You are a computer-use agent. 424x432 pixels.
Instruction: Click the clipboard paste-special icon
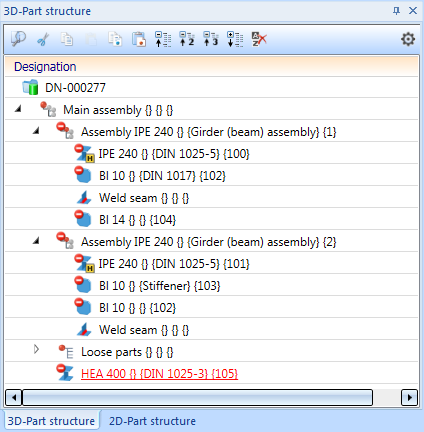[139, 39]
